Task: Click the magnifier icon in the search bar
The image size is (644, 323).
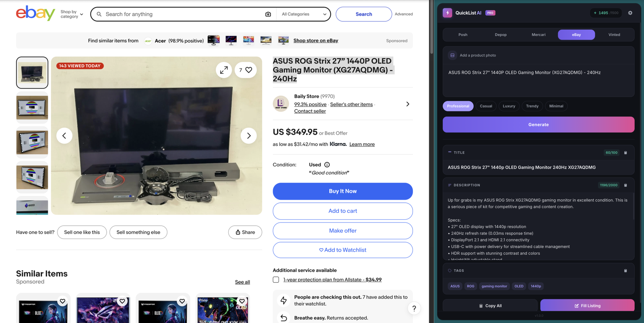Action: click(99, 14)
